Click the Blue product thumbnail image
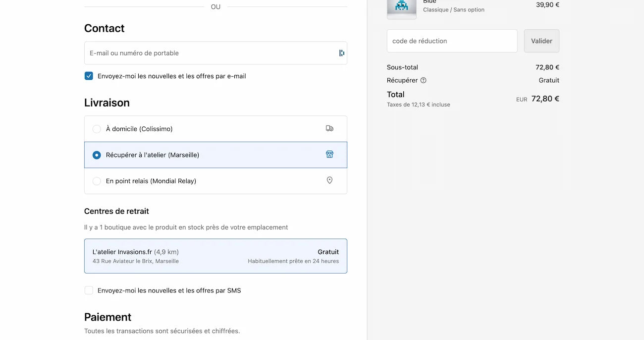Viewport: 644px width, 340px height. 401,8
